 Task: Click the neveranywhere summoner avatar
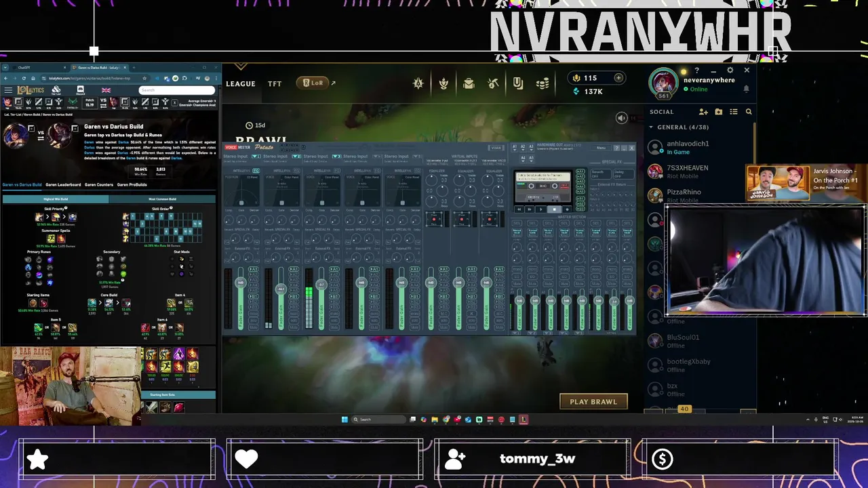pos(663,83)
